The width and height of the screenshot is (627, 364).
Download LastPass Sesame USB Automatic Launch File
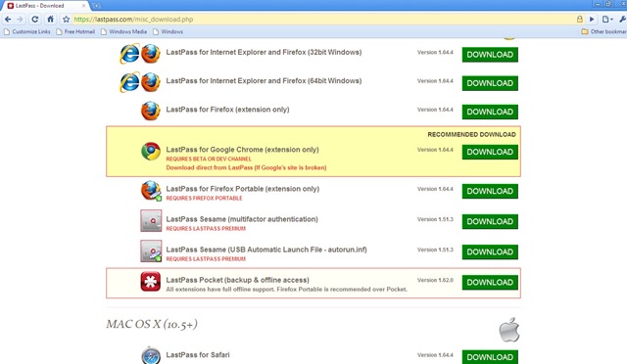490,251
